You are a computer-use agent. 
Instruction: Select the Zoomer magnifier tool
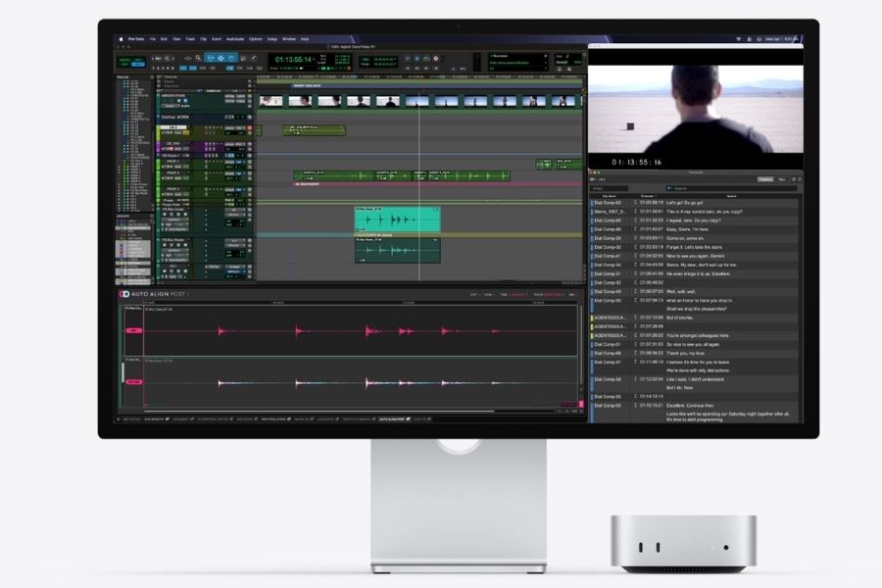(198, 58)
